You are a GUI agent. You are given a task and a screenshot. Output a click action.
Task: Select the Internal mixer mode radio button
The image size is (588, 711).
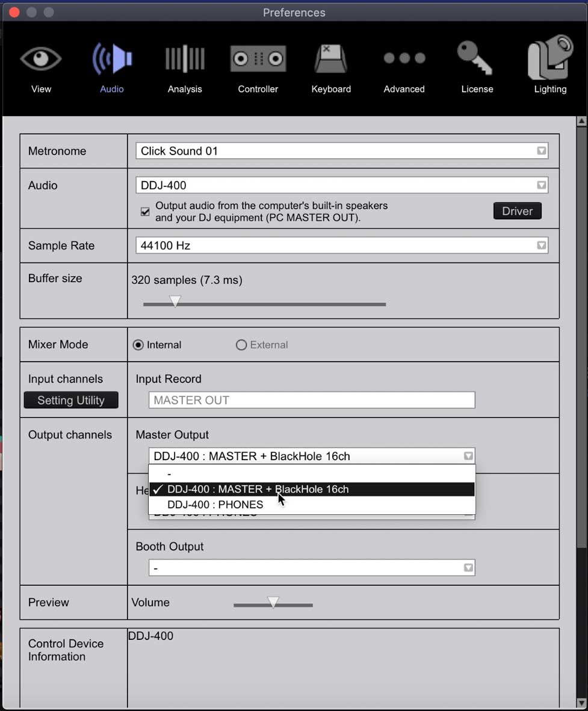pos(138,345)
